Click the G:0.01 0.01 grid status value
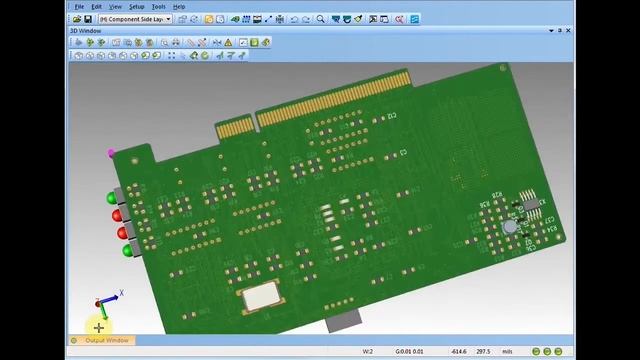 click(x=409, y=351)
